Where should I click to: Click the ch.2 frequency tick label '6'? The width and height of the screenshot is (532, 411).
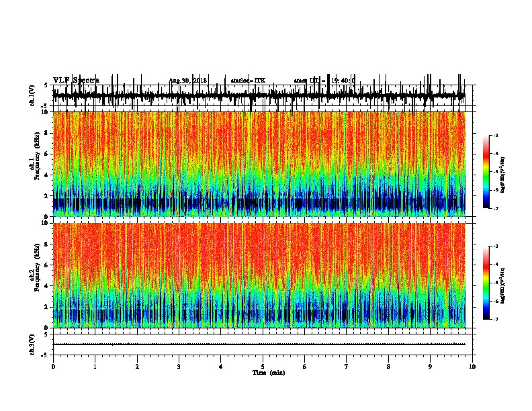[47, 265]
